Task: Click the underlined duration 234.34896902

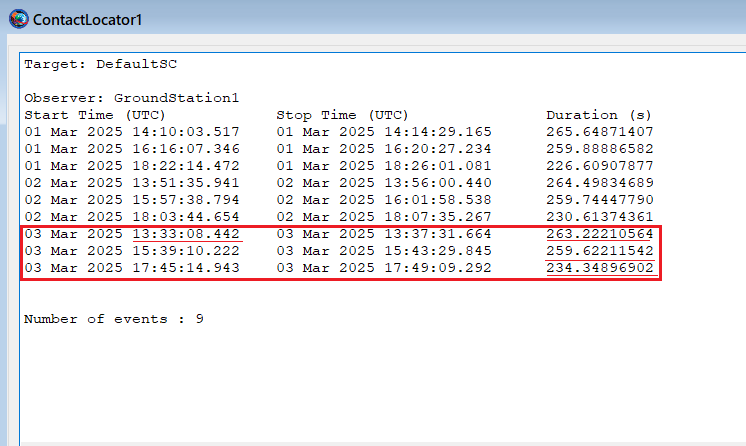Action: [x=600, y=268]
